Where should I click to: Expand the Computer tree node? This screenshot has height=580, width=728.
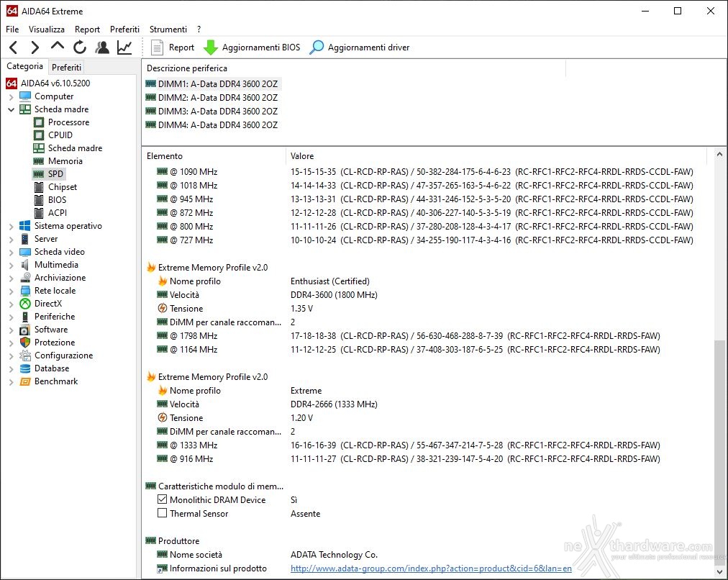[11, 96]
